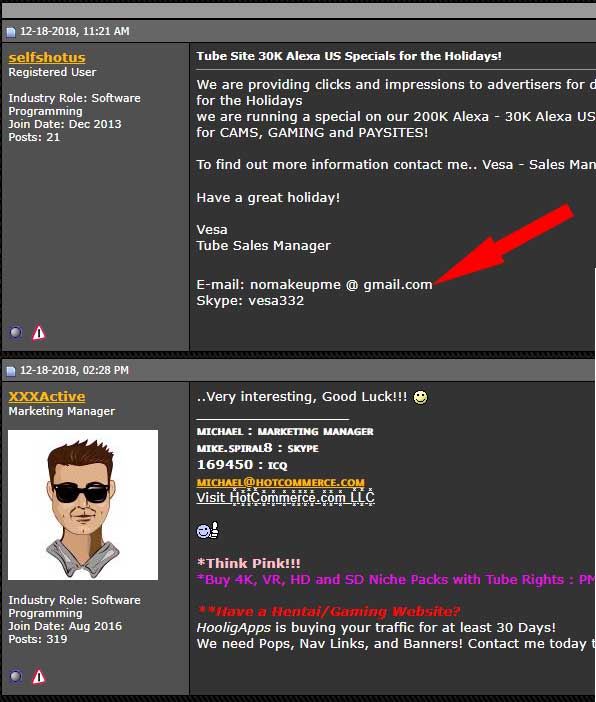Select 169450 : ICQ number

point(242,465)
